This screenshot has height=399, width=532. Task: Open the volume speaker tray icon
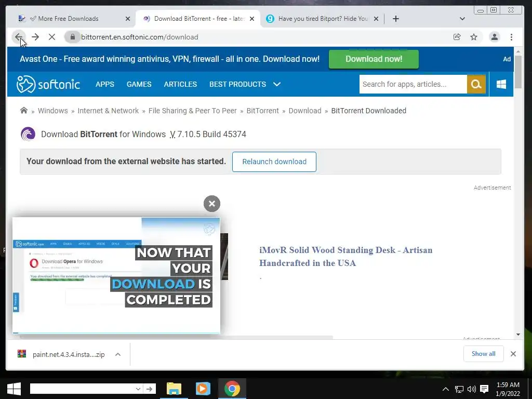click(472, 389)
